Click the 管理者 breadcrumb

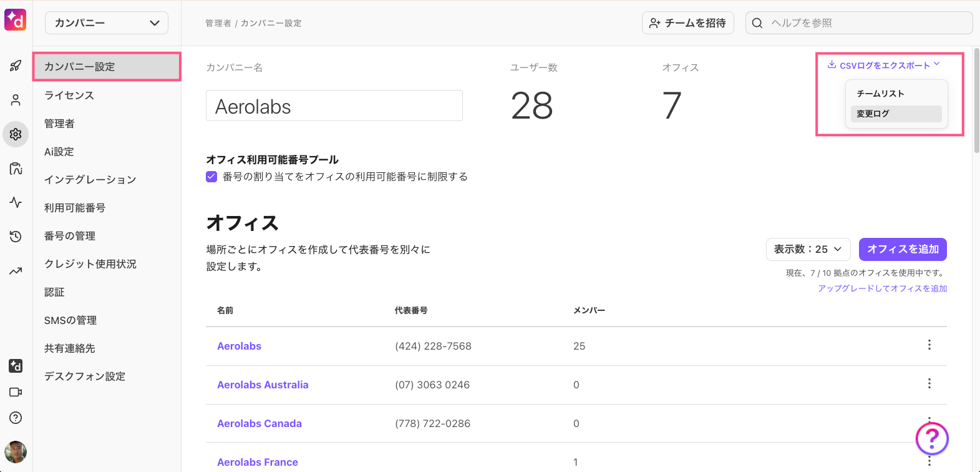(218, 23)
